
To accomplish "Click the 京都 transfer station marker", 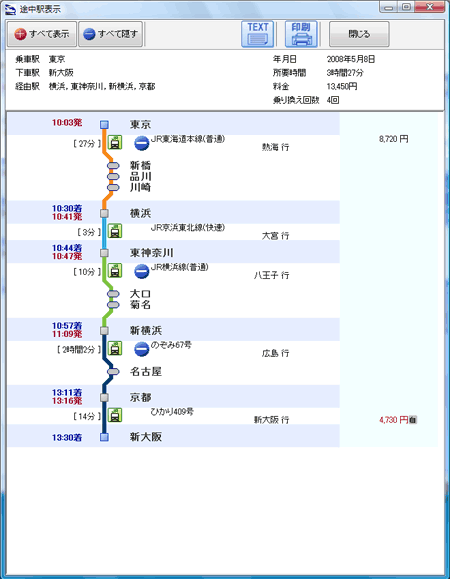I will pyautogui.click(x=104, y=397).
